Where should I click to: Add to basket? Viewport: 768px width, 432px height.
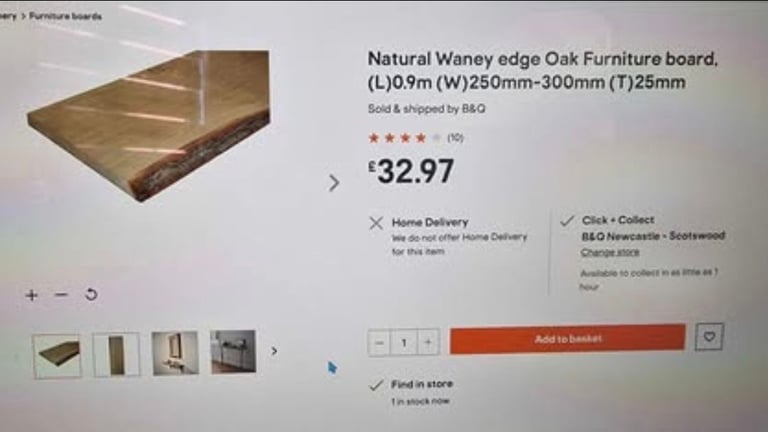[568, 338]
